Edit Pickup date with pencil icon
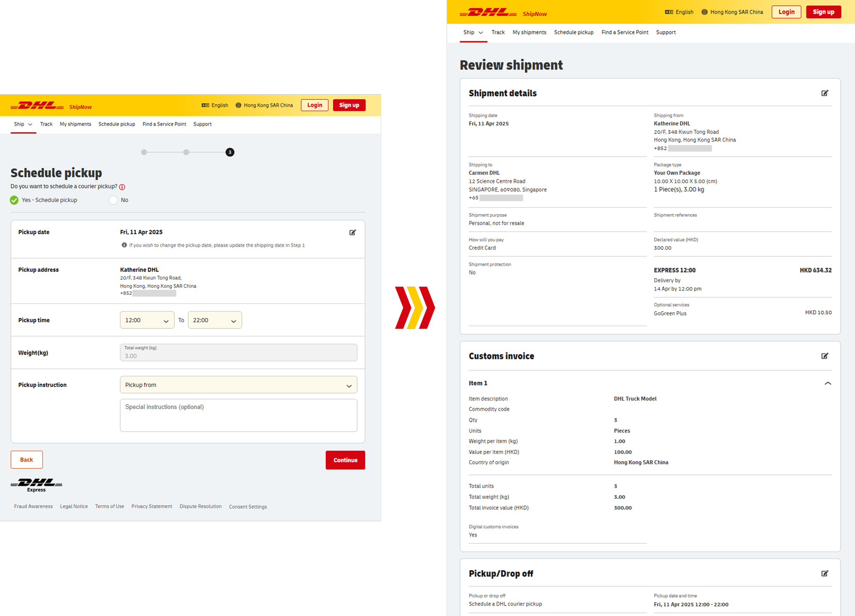Viewport: 855px width, 616px height. click(353, 232)
